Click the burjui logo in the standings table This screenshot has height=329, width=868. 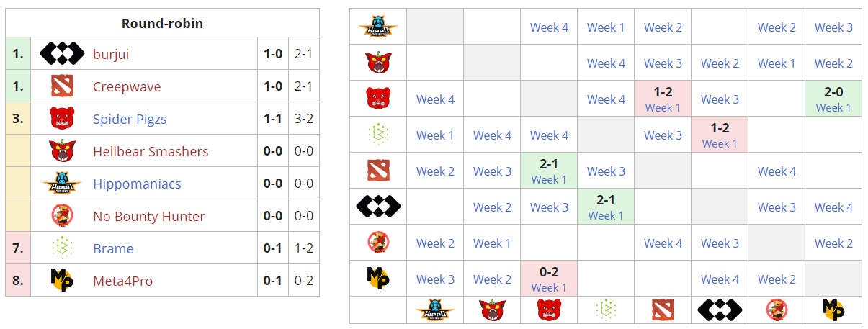pyautogui.click(x=62, y=54)
